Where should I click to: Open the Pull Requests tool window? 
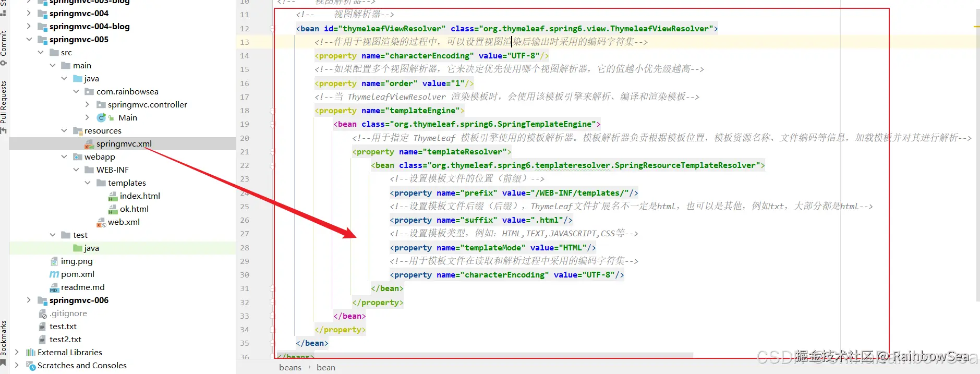[4, 106]
